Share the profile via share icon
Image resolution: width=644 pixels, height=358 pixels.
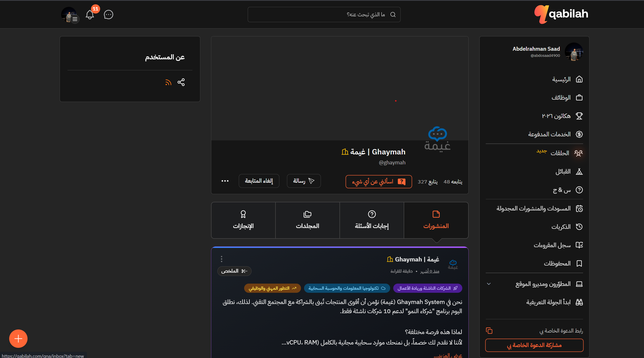(181, 82)
